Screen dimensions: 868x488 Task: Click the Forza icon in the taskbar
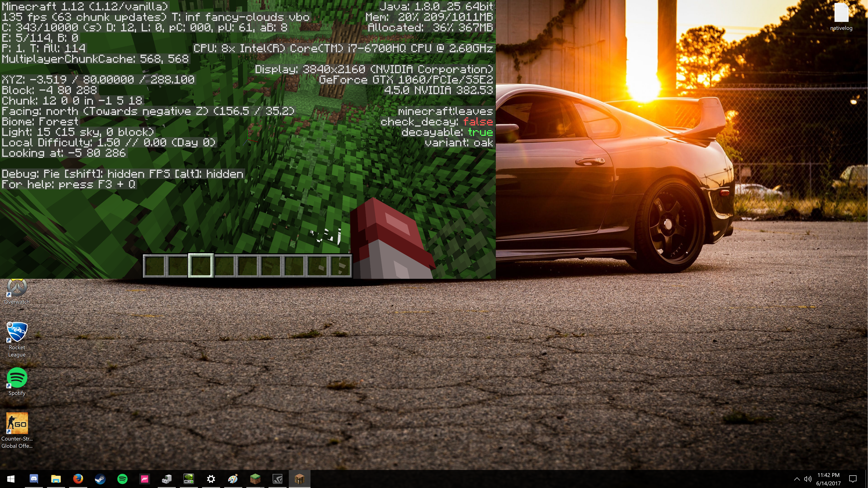(145, 479)
